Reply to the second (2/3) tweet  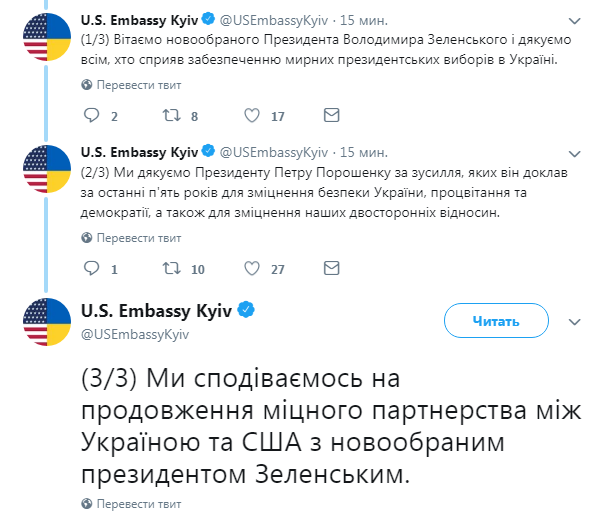point(90,269)
